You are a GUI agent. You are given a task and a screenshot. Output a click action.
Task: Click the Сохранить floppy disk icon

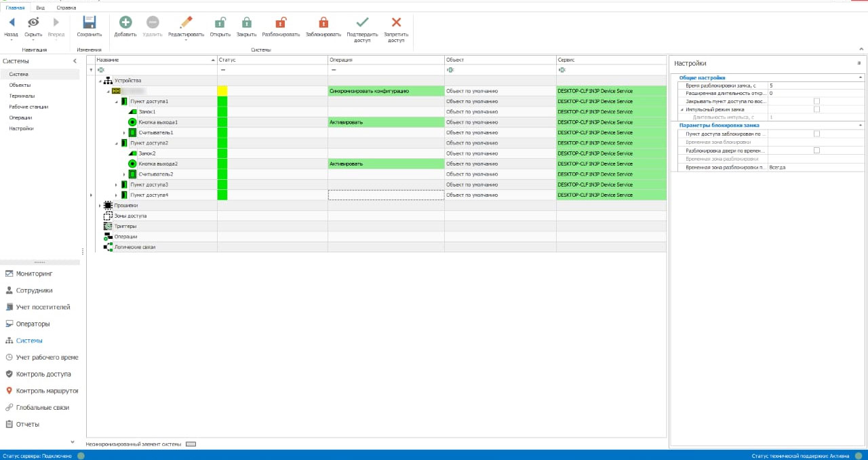click(x=89, y=22)
